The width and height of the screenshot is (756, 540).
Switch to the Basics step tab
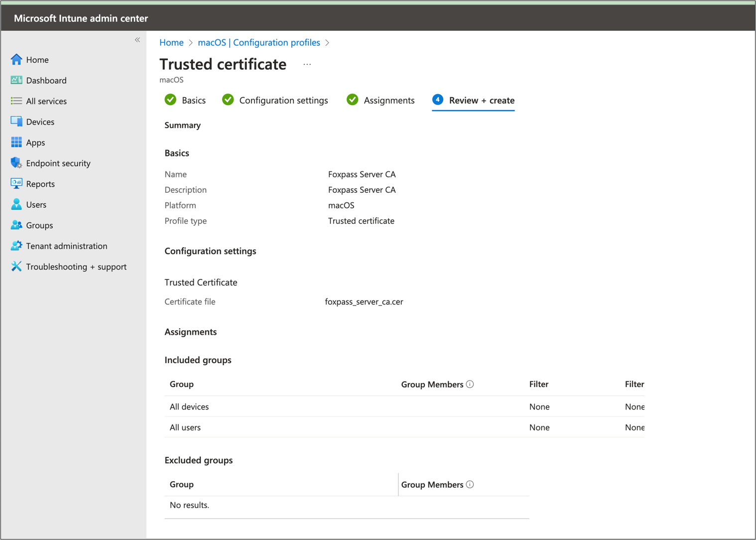click(x=185, y=100)
